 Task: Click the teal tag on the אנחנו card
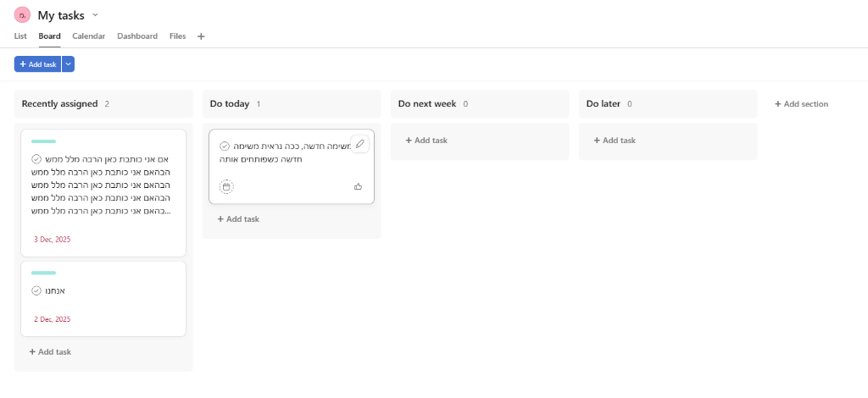tap(44, 273)
